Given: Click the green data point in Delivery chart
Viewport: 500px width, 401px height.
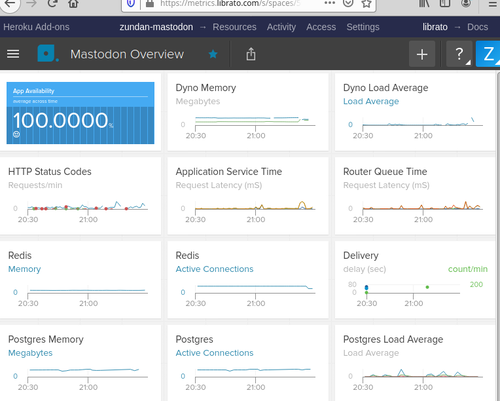Looking at the screenshot, I should pos(427,287).
